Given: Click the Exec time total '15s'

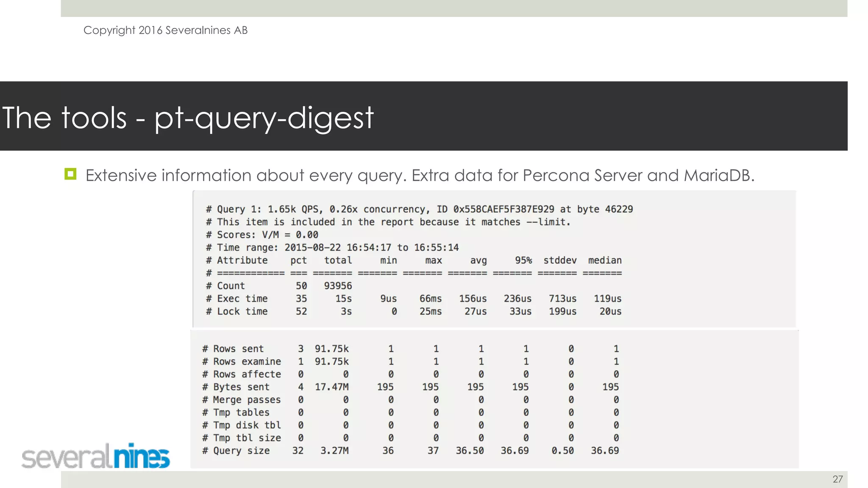Looking at the screenshot, I should [343, 299].
